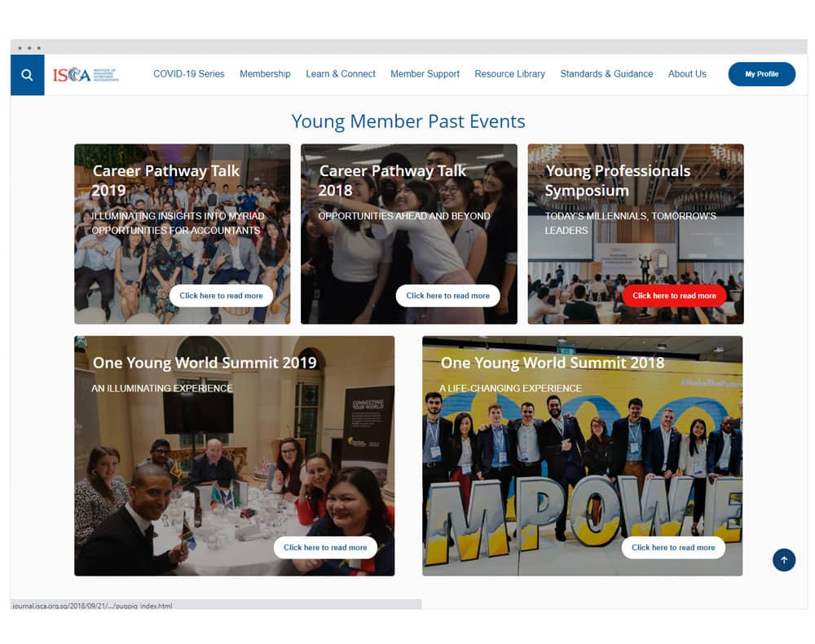Open the Standards & Guidance menu
Viewport: 815px width, 644px height.
click(606, 74)
